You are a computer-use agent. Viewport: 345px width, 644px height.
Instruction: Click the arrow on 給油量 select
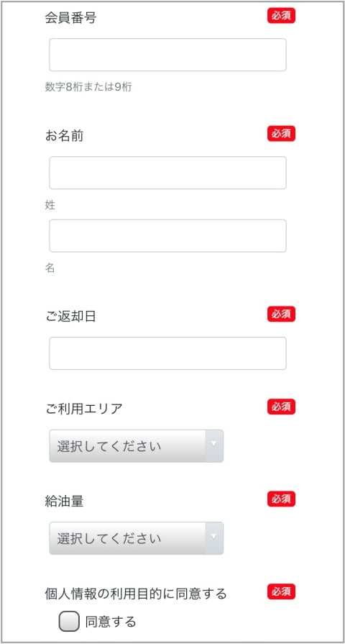[214, 538]
